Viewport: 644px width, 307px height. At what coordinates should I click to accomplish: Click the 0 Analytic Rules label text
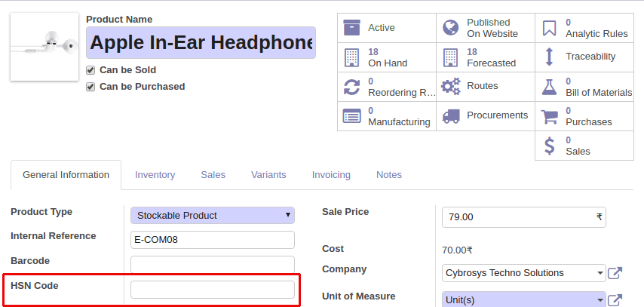[596, 28]
